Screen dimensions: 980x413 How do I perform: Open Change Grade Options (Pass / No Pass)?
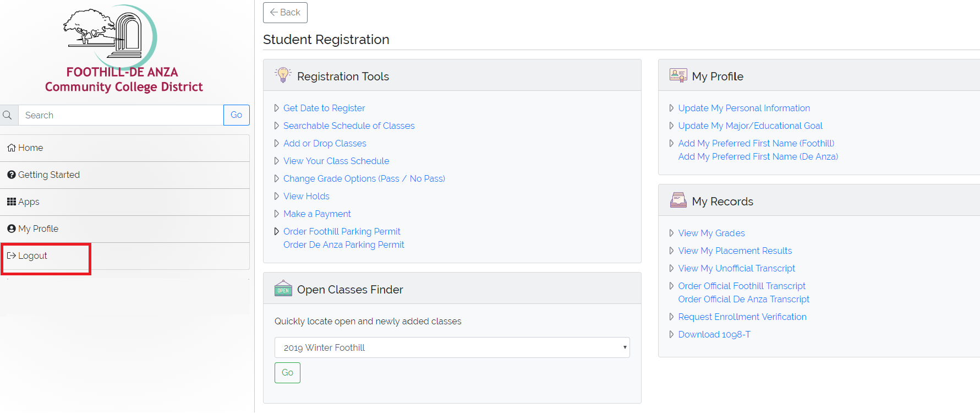[x=364, y=178]
